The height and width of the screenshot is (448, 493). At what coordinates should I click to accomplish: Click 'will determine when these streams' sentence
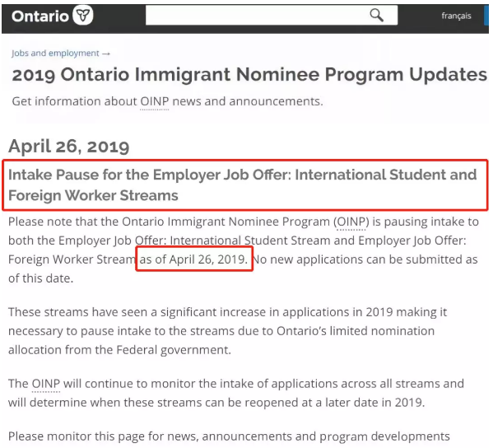point(216,403)
